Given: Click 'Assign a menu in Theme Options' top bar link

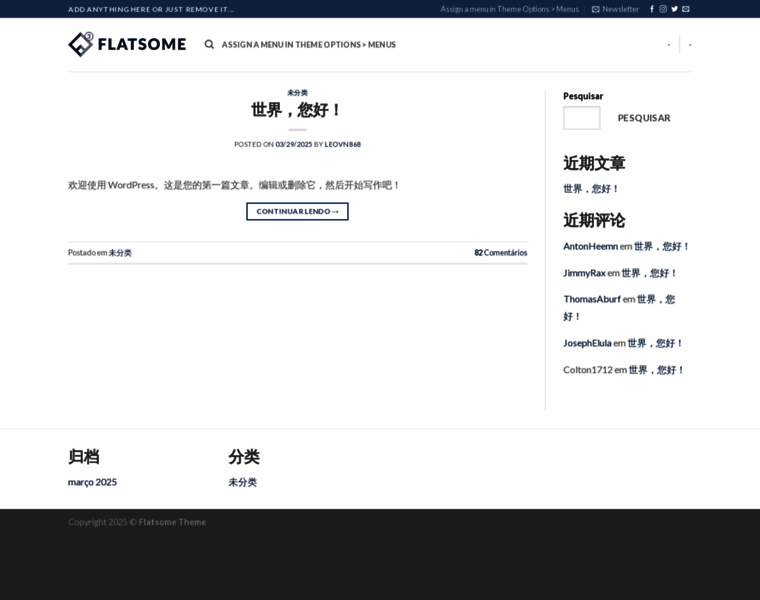Looking at the screenshot, I should tap(509, 9).
